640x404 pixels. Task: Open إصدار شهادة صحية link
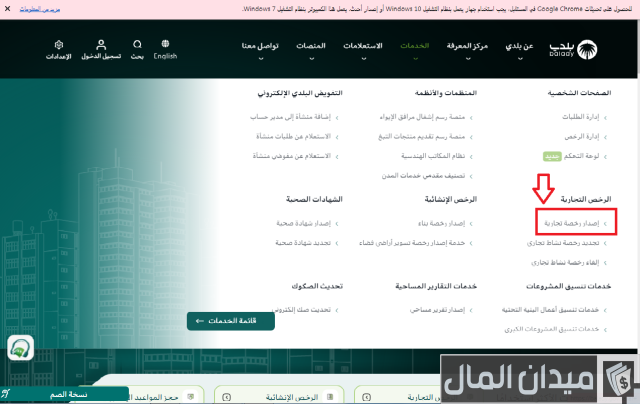[x=303, y=223]
